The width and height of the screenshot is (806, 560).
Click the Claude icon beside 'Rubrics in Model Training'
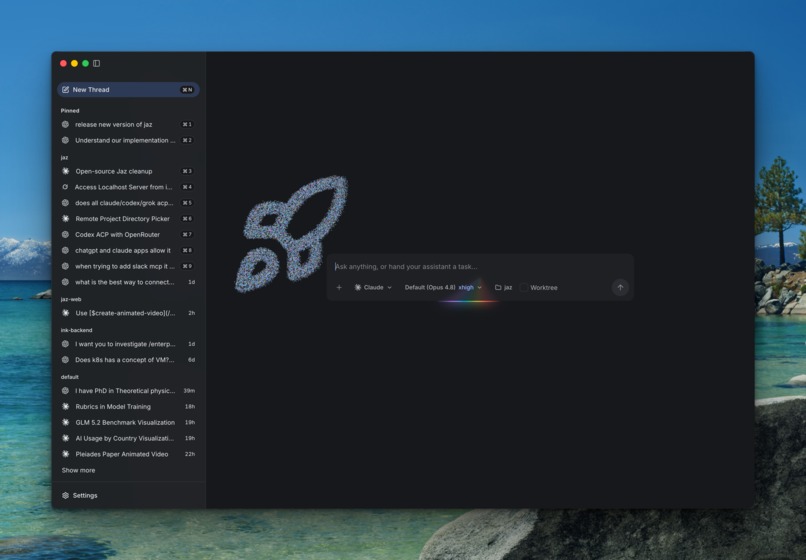[x=65, y=406]
